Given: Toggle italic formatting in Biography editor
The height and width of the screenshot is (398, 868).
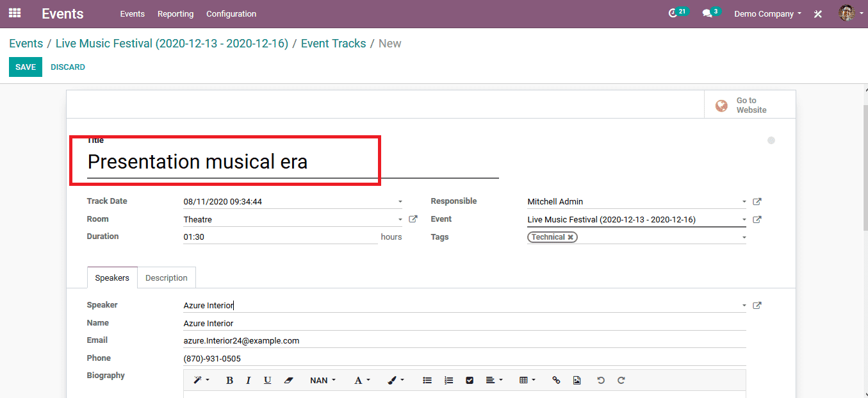Looking at the screenshot, I should pos(249,380).
